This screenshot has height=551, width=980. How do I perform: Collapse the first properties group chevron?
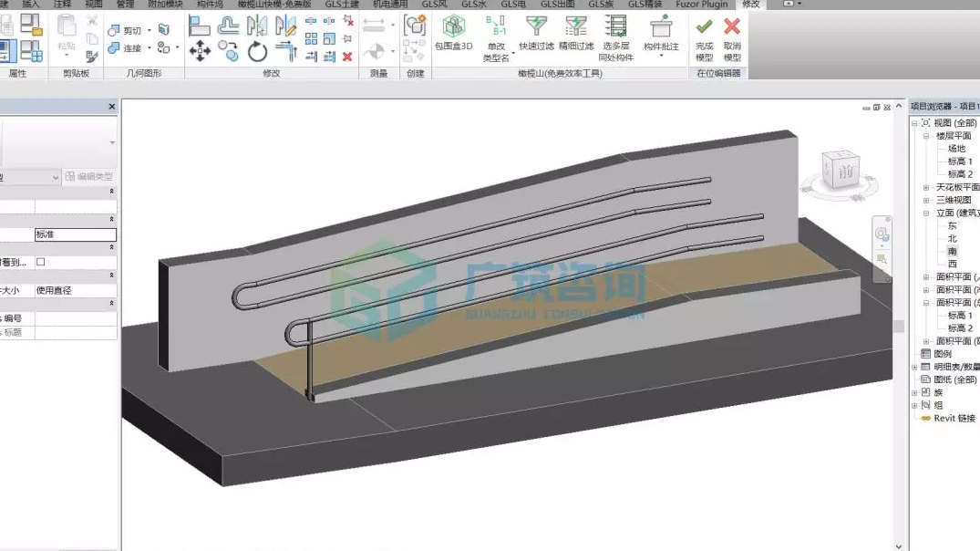112,191
